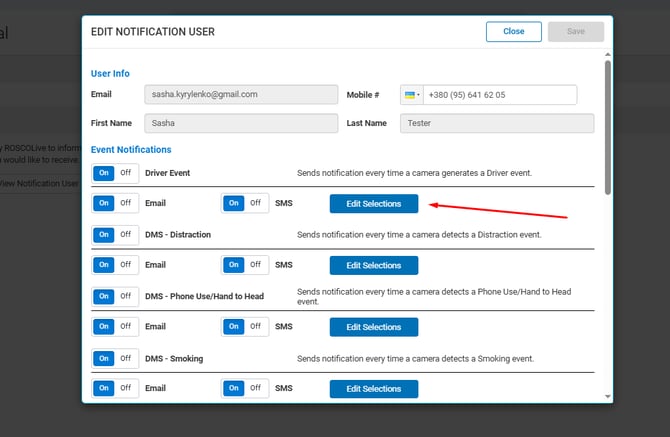
Task: Select the Last Name field
Action: [496, 124]
